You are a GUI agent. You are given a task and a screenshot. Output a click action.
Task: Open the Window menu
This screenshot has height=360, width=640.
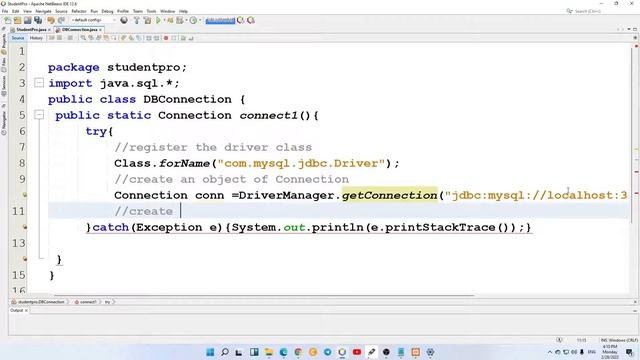[167, 11]
